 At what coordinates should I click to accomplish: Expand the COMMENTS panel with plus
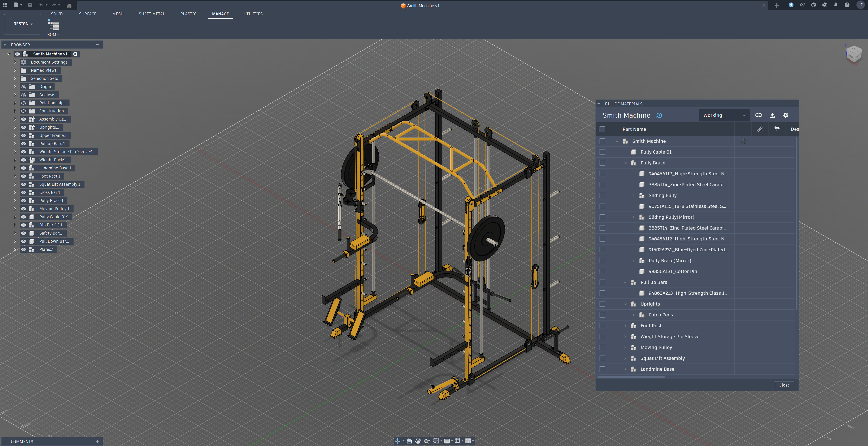click(x=97, y=441)
